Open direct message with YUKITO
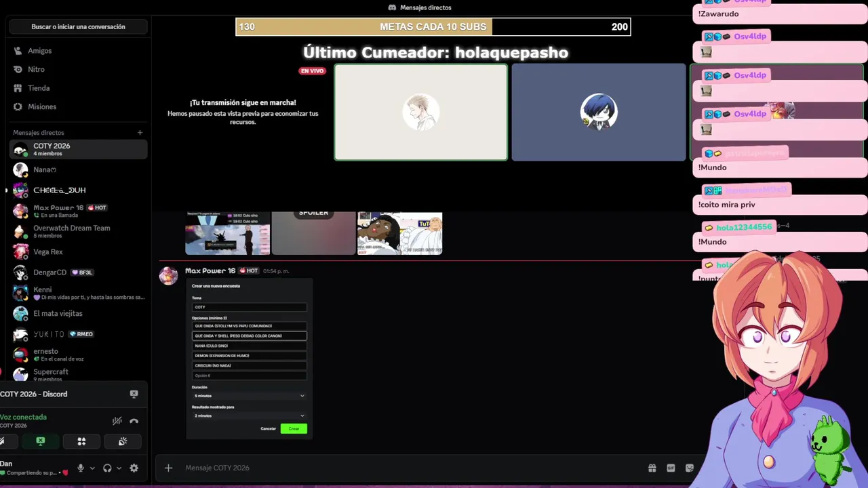 click(x=78, y=334)
